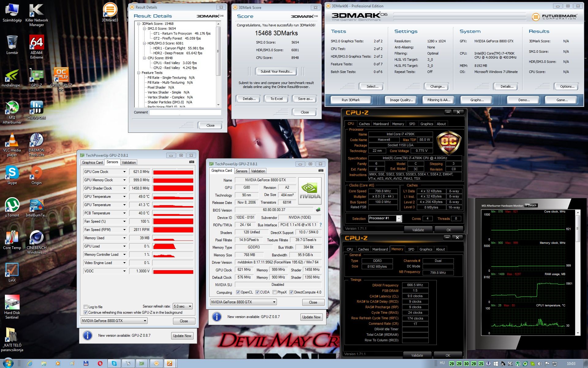Screen dimensions: 588x368
Task: Click the Skype icon on the taskbar
Action: [114, 363]
